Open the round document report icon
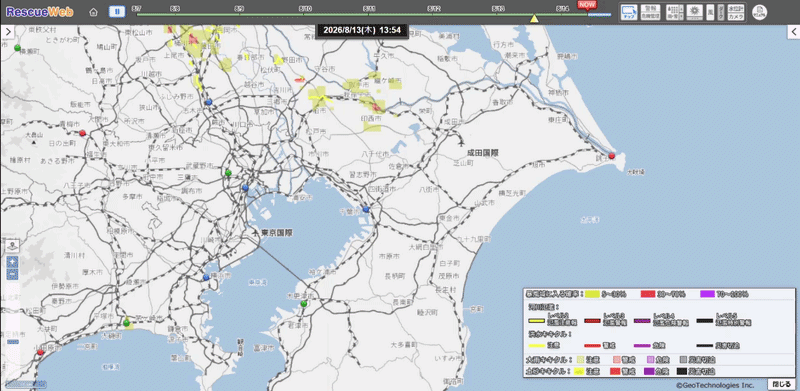 pos(760,12)
